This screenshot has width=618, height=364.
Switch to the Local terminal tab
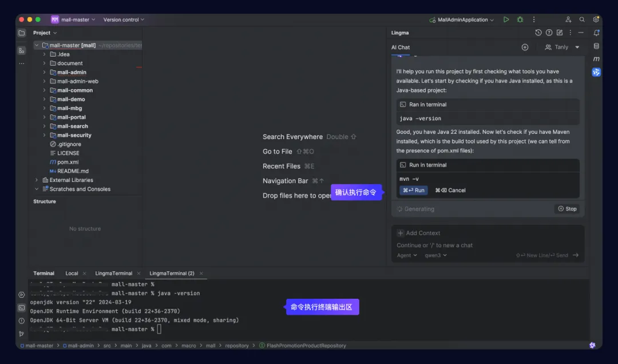click(72, 274)
